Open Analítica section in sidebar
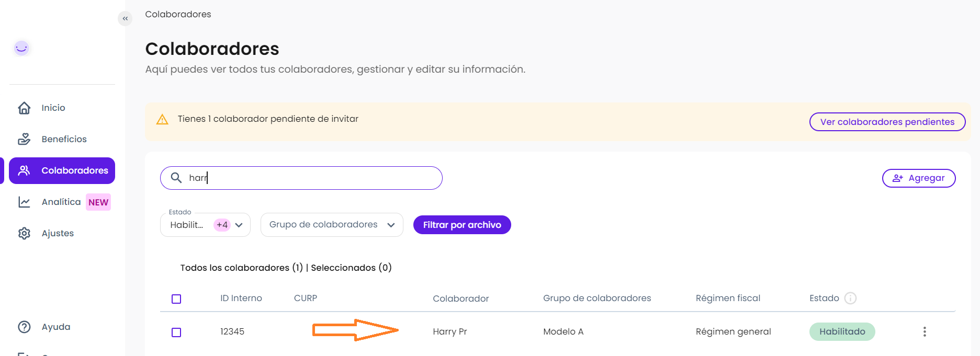Viewport: 980px width, 356px height. (61, 202)
